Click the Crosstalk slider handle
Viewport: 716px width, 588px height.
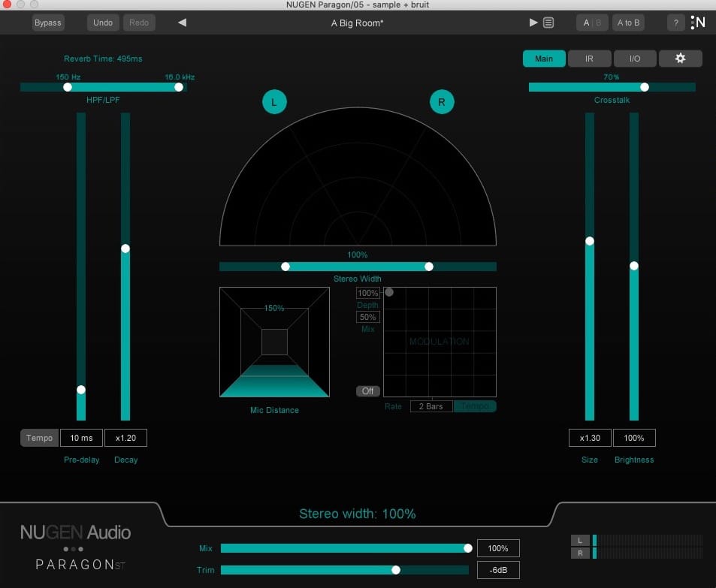[643, 87]
